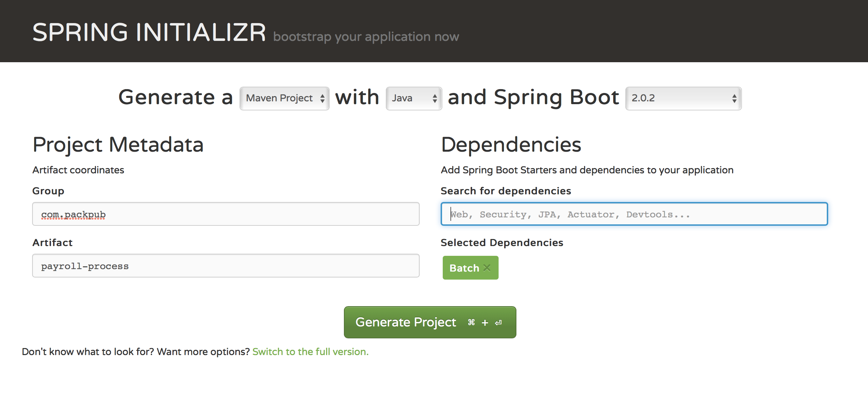Open the Java language dropdown
868x404 pixels.
pyautogui.click(x=414, y=98)
